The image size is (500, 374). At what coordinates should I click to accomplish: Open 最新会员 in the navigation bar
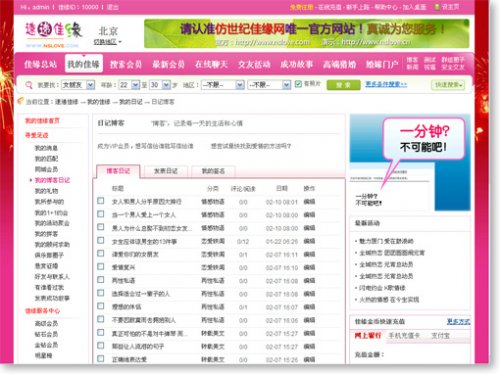(168, 64)
